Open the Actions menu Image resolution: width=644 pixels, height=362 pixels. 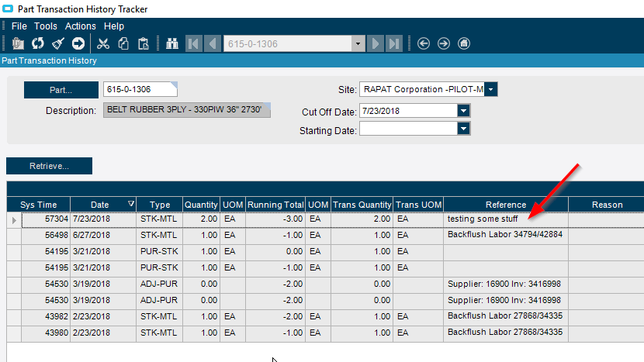point(81,26)
